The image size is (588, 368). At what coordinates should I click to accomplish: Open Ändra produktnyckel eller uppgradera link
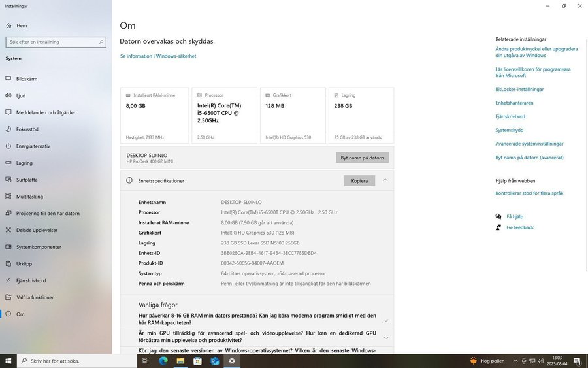click(x=536, y=52)
